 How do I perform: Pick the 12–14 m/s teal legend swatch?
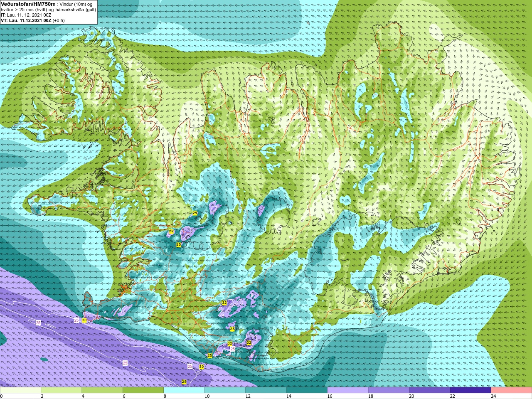coord(266,390)
